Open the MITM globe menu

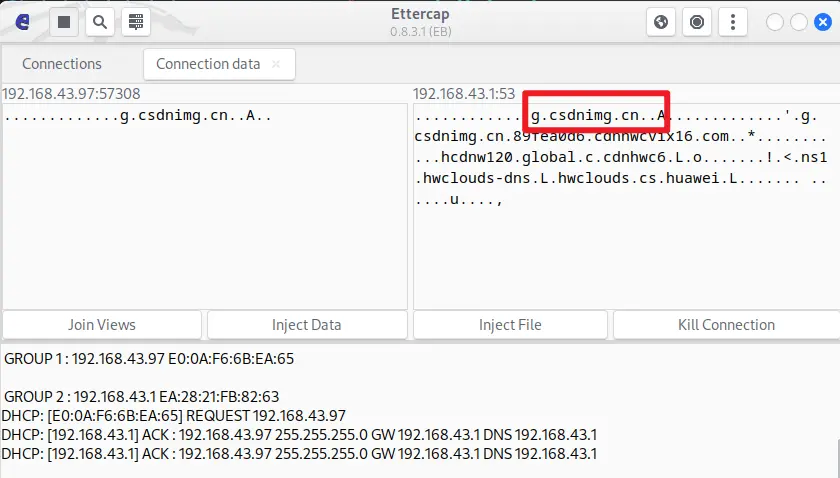click(659, 22)
